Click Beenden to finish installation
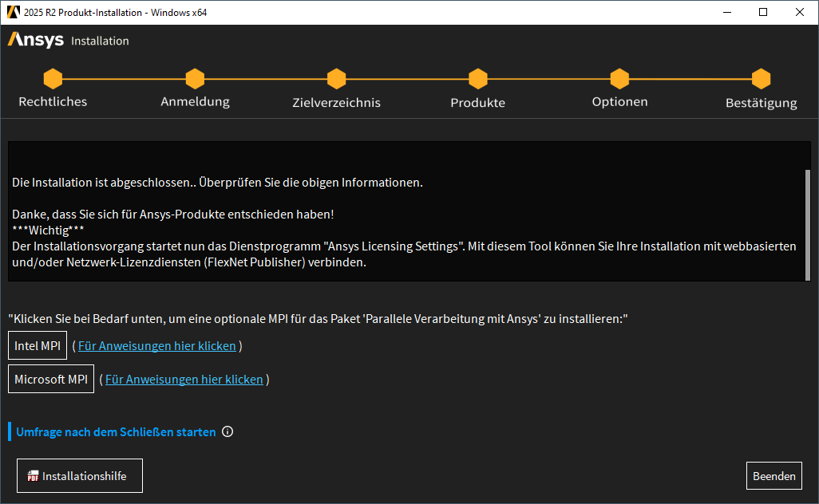This screenshot has height=504, width=819. (x=774, y=476)
